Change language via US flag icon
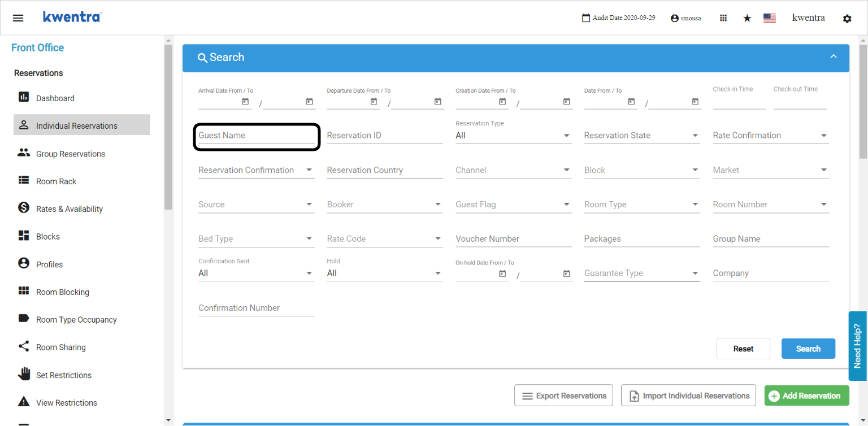 [770, 18]
